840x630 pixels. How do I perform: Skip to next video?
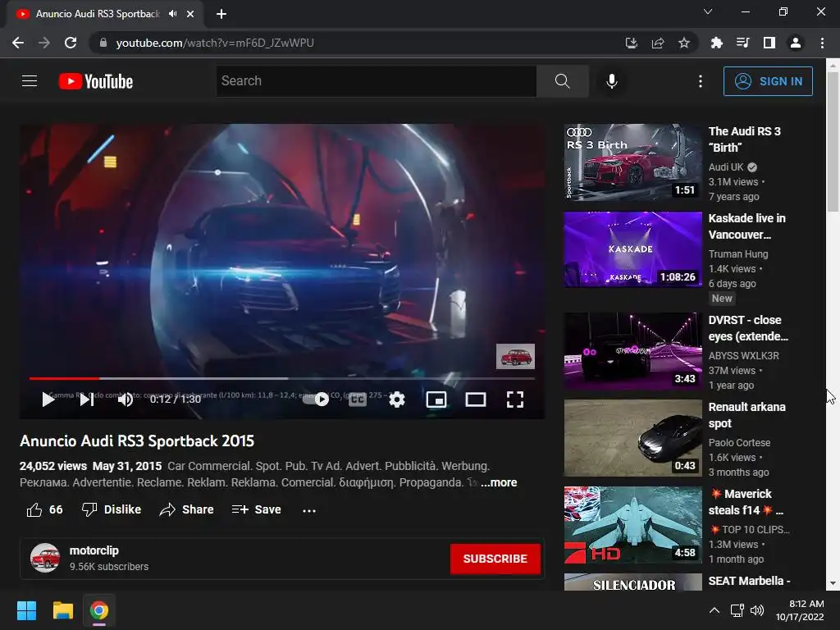[87, 399]
